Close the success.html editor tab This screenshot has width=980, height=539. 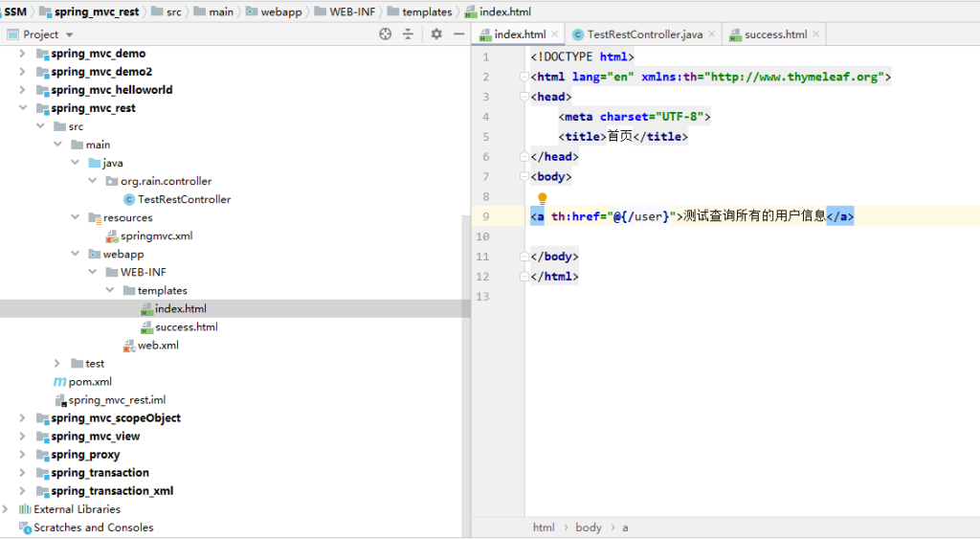click(816, 34)
